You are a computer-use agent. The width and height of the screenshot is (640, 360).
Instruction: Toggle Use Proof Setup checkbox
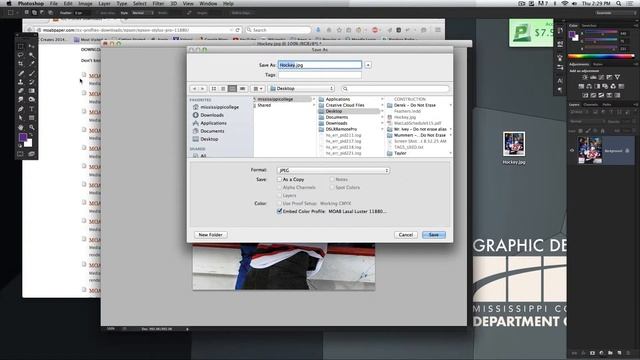280,203
